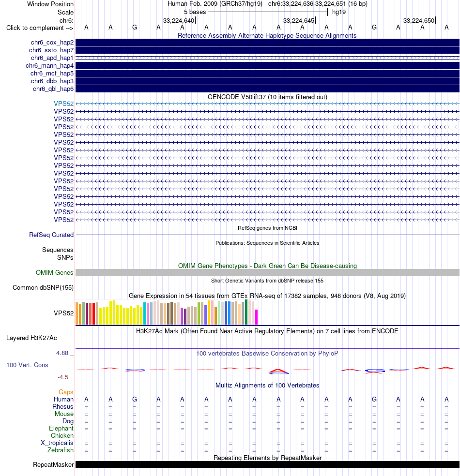
Task: Click the dark green bar in GTEx chart
Action: [x=246, y=312]
